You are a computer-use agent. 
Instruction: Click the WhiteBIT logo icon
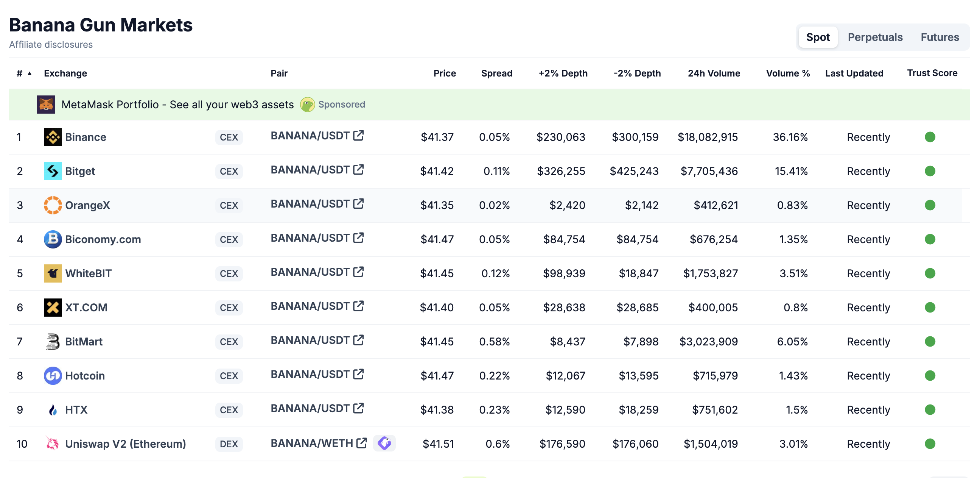pos(53,273)
